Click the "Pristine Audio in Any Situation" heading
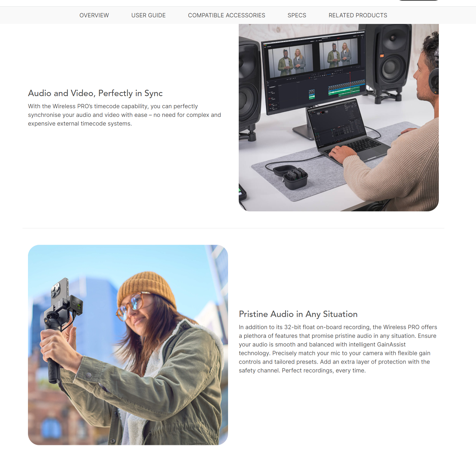The image size is (476, 458). [x=298, y=314]
